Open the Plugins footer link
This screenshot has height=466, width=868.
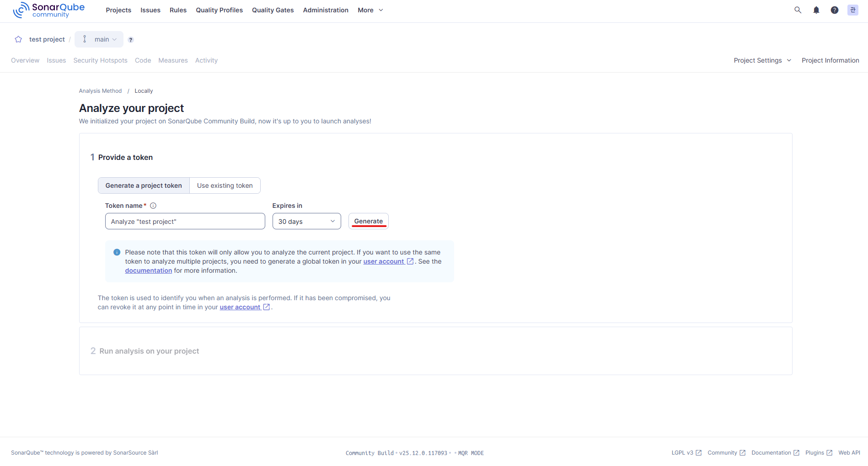coord(819,453)
